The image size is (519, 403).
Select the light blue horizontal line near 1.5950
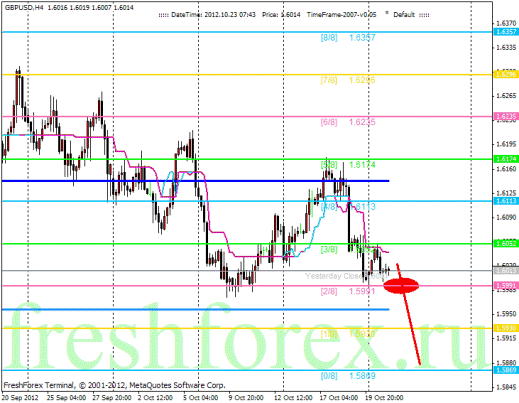click(196, 310)
